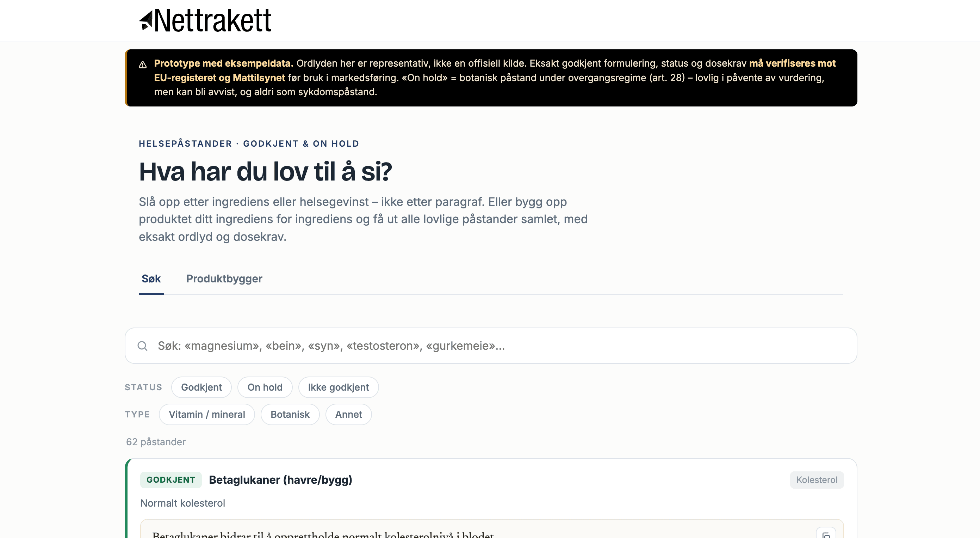
Task: Click the GODKJENT badge on Betaglukaner card
Action: 171,480
